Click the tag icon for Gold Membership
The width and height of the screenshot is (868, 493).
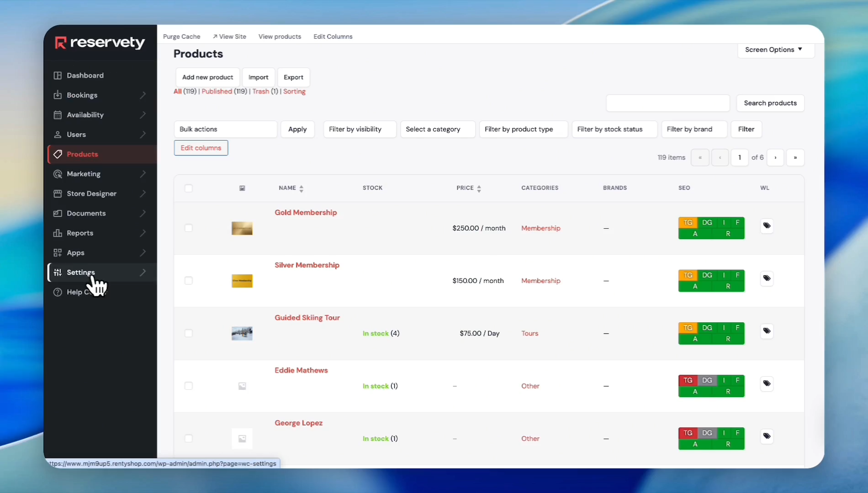767,226
